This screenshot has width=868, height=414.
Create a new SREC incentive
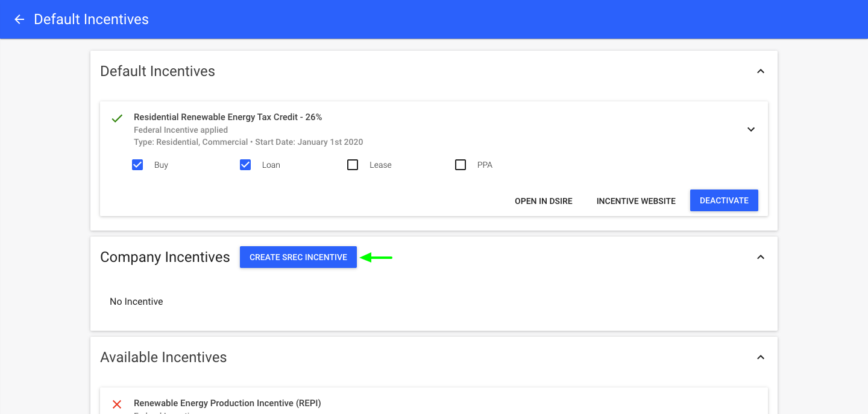pyautogui.click(x=298, y=257)
